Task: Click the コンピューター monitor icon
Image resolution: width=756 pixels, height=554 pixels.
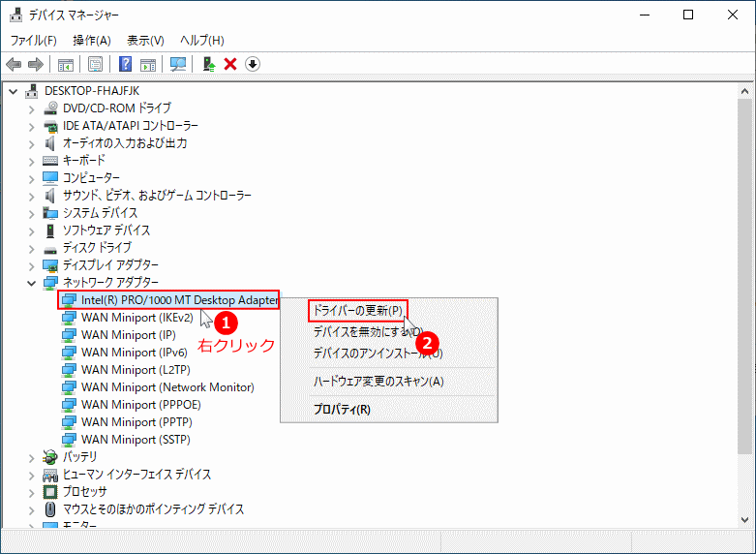Action: click(50, 178)
